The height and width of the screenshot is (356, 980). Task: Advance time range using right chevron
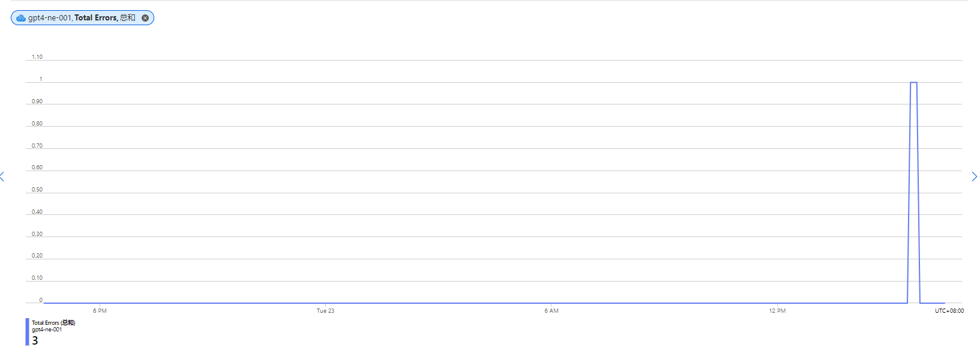[x=974, y=176]
